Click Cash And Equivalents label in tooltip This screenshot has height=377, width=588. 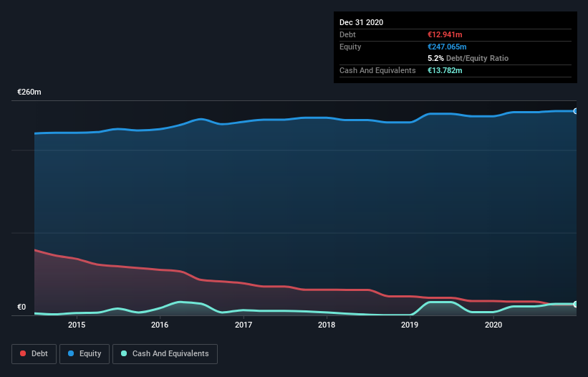(x=377, y=70)
